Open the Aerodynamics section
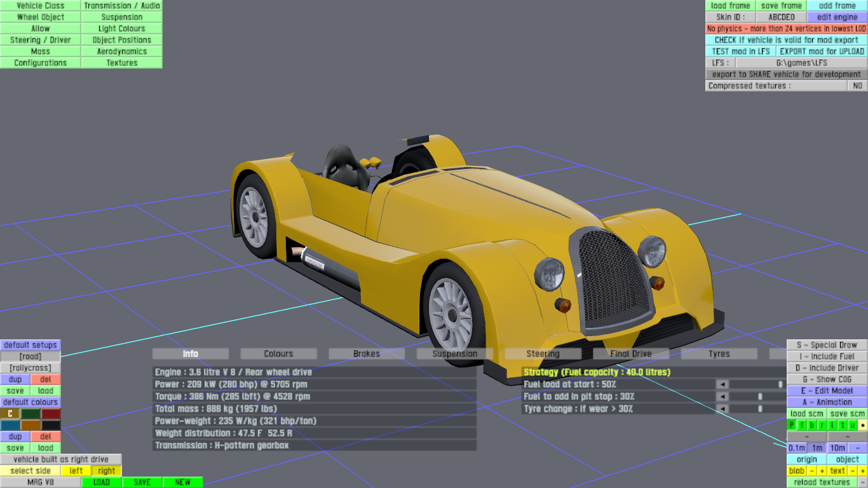Viewport: 868px width, 488px height. (122, 51)
